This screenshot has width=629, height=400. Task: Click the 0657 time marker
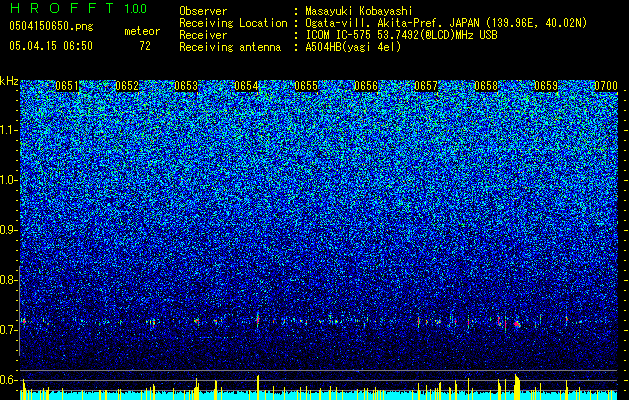point(426,86)
